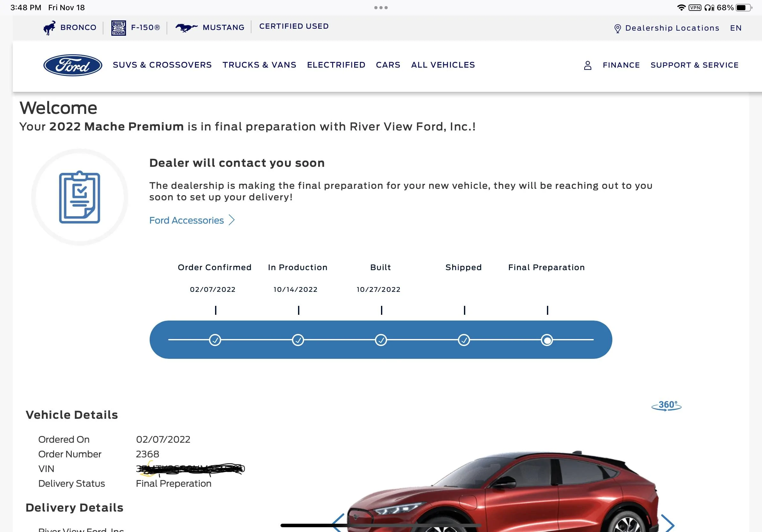Select the Built progress checkmark

pos(381,340)
